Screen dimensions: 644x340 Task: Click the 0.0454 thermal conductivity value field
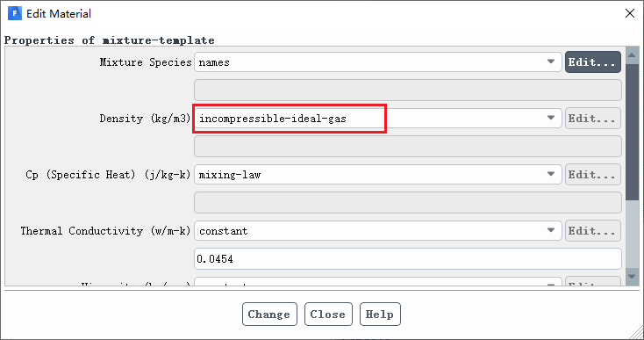coord(408,258)
